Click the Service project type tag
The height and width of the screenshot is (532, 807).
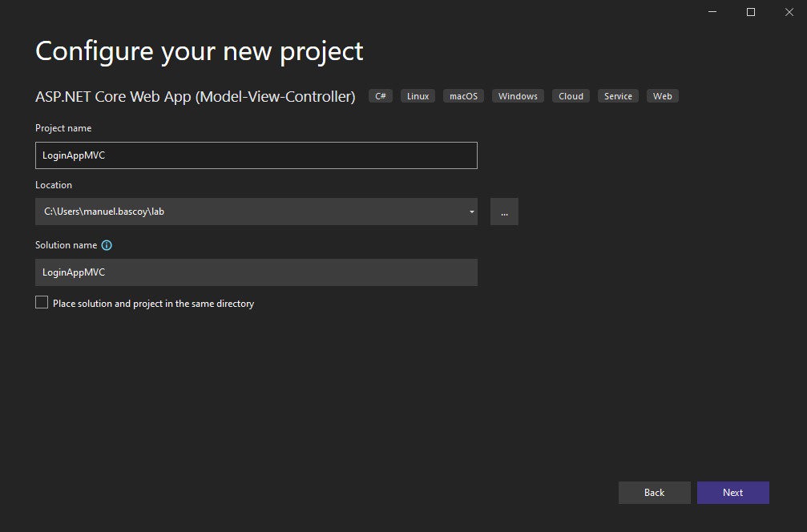coord(618,96)
